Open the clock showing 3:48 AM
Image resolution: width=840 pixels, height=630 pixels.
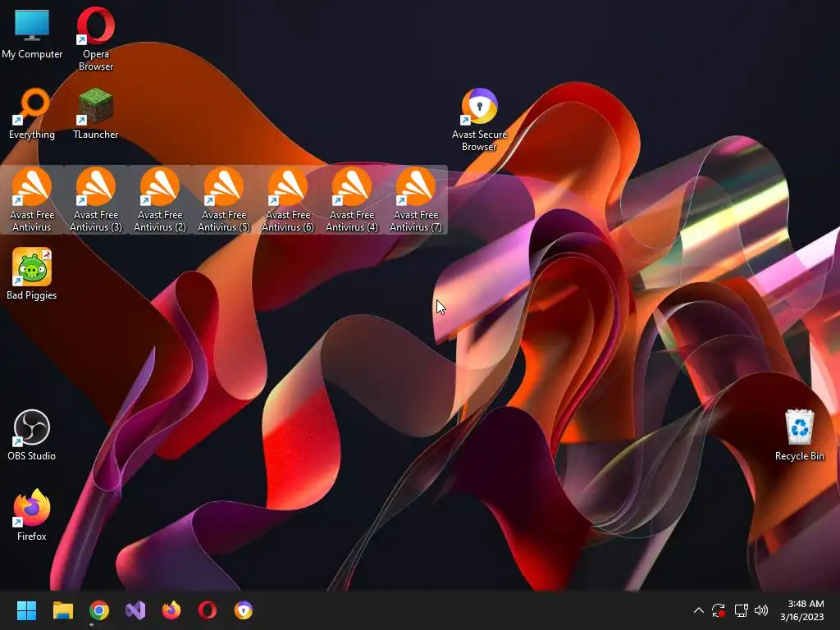point(802,610)
